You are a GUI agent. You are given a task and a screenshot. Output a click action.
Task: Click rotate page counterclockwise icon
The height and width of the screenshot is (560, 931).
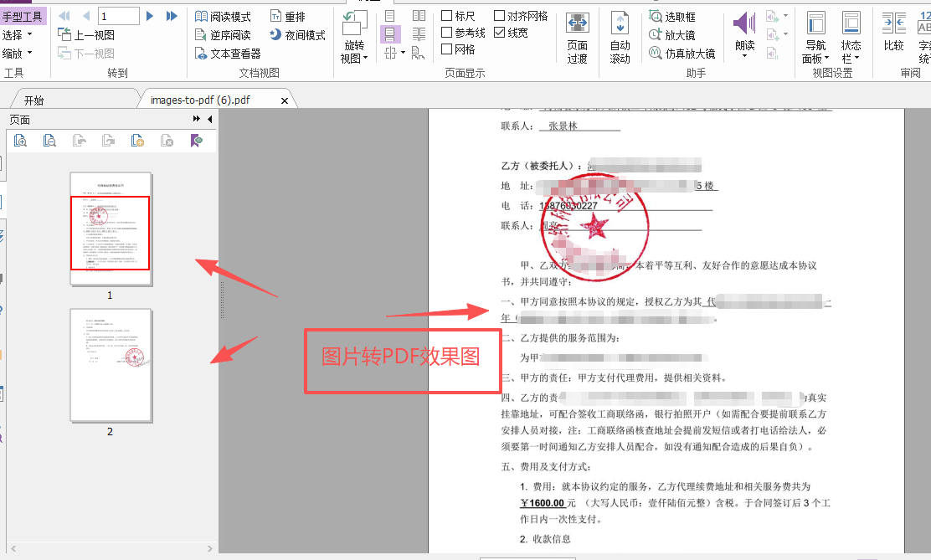click(x=79, y=140)
